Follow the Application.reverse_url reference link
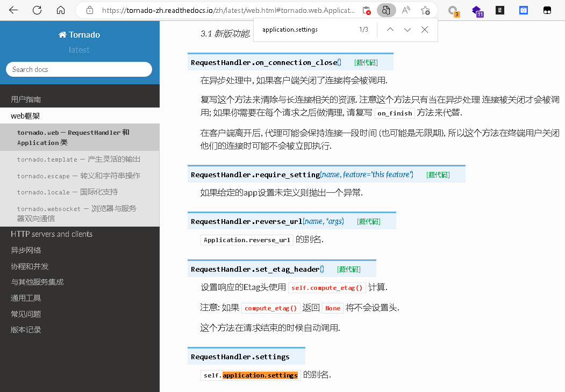565x392 pixels. click(x=247, y=240)
